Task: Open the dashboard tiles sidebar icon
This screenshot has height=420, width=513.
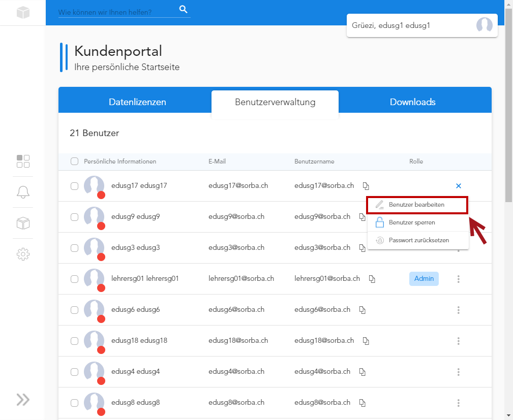Action: 23,161
